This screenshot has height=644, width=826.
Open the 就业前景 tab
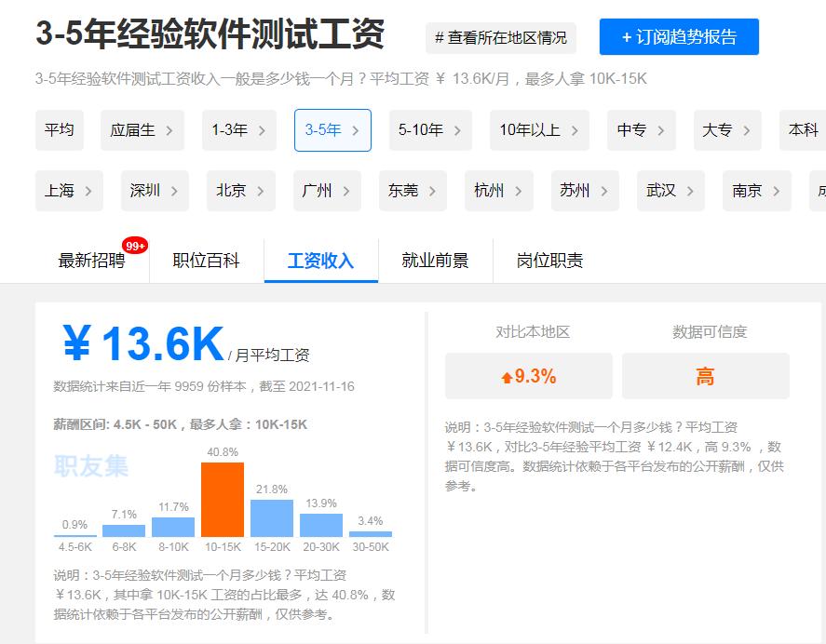coord(434,261)
